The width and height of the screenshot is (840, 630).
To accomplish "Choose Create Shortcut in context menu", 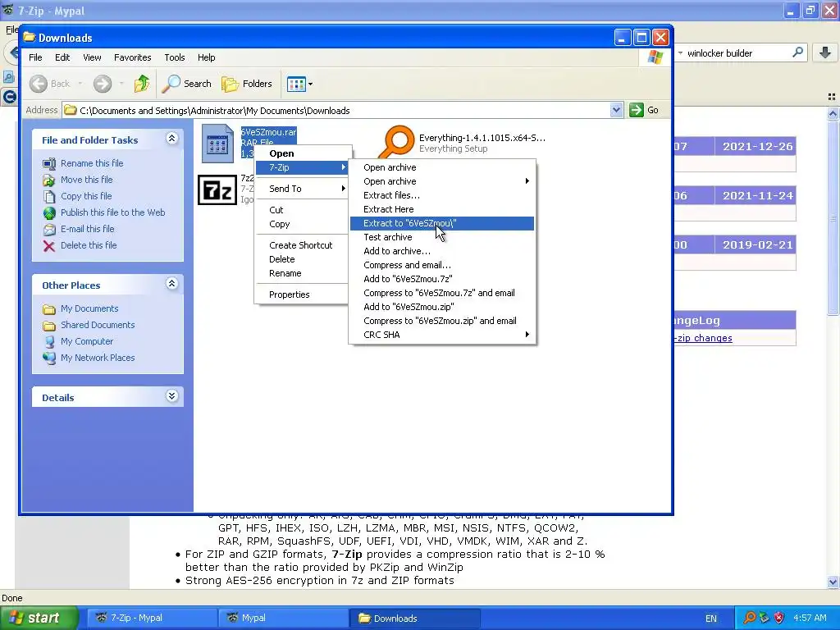I will coord(302,245).
